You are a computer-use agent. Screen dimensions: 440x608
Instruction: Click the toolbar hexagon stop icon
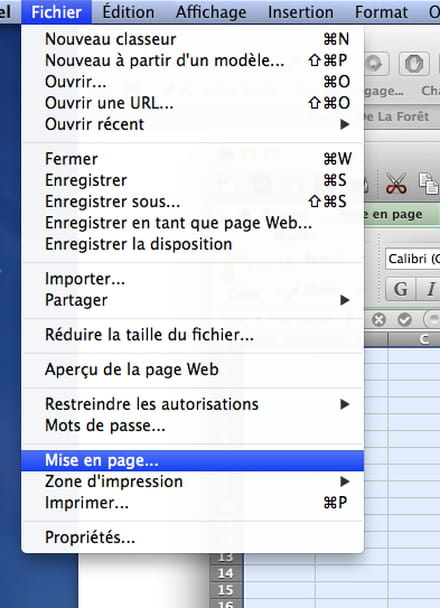tap(414, 64)
